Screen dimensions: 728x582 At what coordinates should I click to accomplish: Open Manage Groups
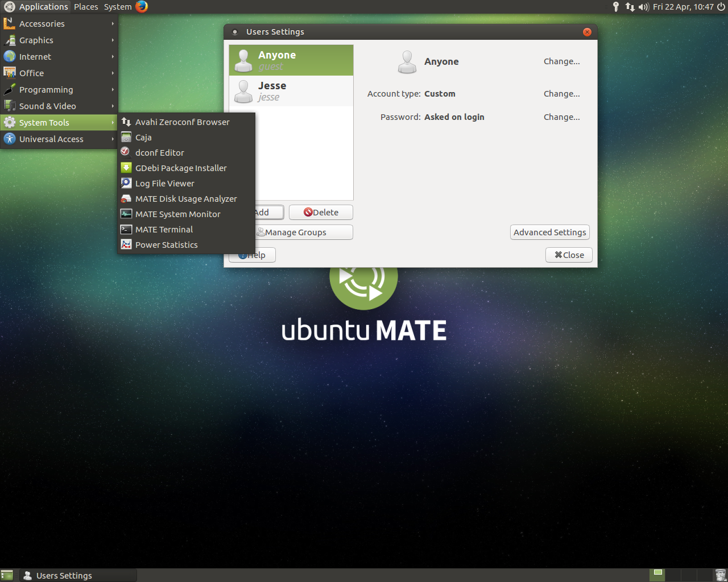(304, 232)
